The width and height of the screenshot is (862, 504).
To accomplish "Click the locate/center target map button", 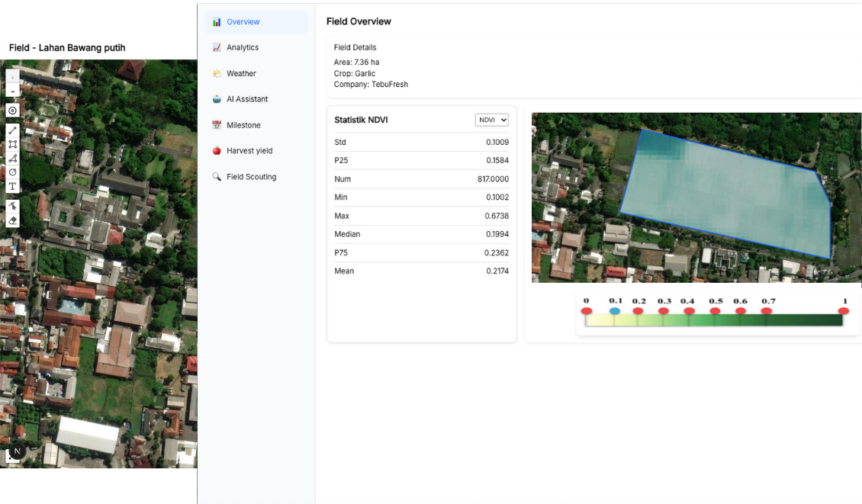I will (12, 111).
